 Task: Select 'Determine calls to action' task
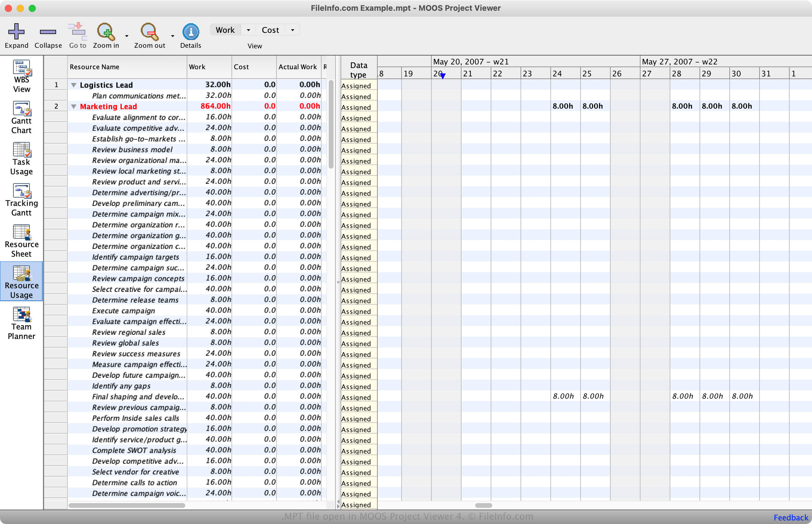134,483
